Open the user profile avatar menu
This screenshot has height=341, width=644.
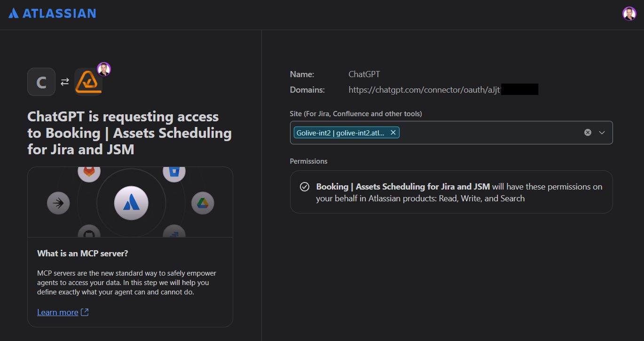pos(629,14)
